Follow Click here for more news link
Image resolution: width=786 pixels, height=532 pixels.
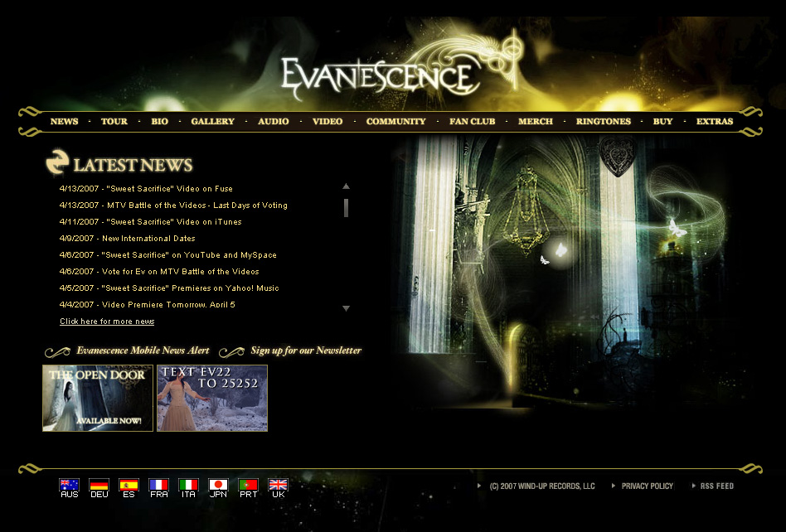click(107, 321)
